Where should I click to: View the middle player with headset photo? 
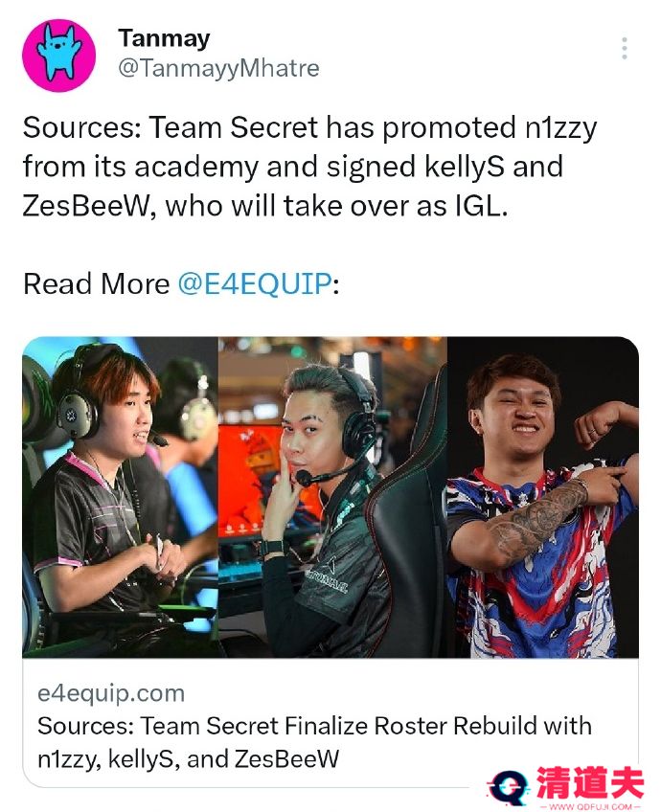click(332, 497)
